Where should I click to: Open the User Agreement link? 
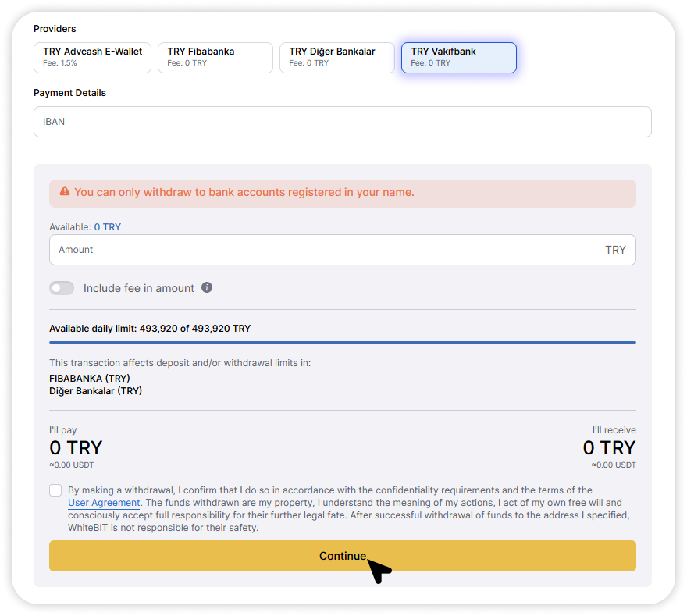(104, 503)
